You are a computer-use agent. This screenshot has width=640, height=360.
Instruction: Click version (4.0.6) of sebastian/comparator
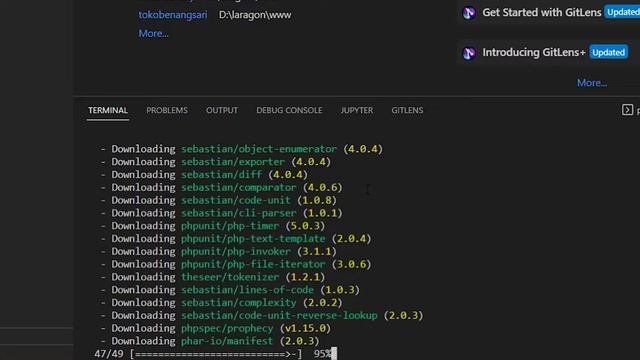322,187
